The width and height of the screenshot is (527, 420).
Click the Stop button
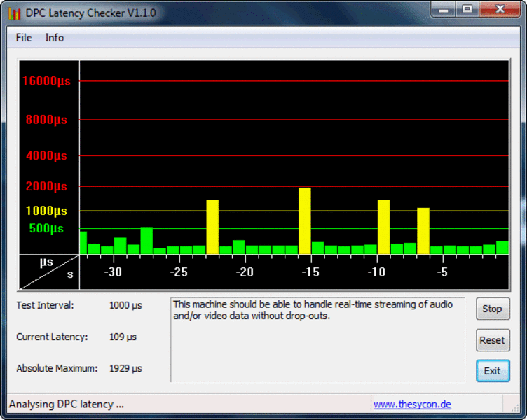pos(493,309)
